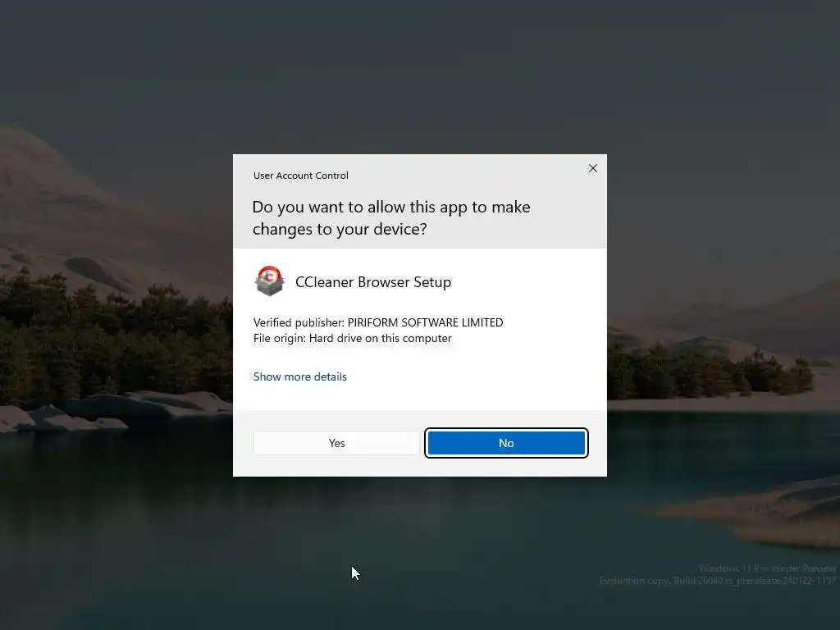Click the CCleaner Browser Setup installer icon

point(269,281)
